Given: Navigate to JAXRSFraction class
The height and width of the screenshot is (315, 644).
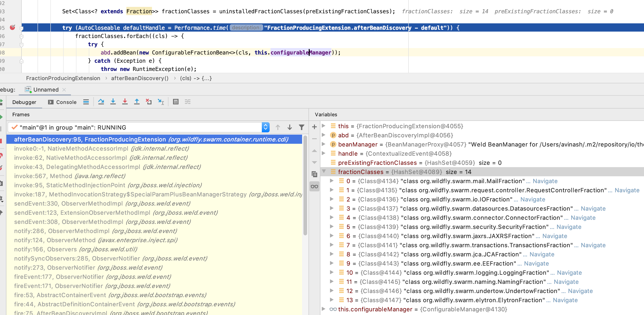Looking at the screenshot, I should pos(555,236).
